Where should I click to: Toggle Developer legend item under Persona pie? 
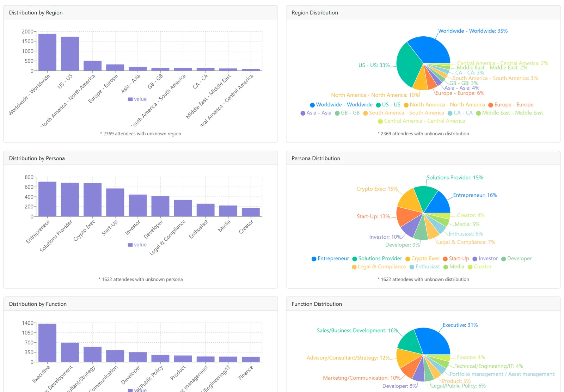click(516, 258)
